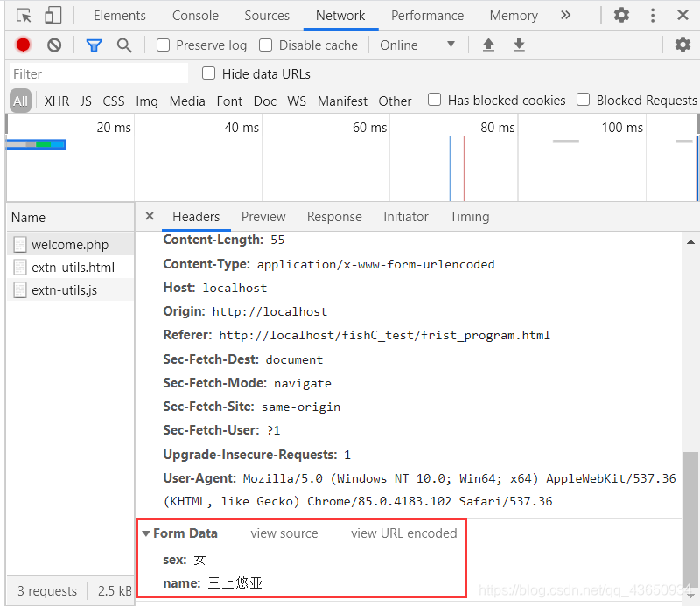Click the red load event timeline marker
This screenshot has height=606, width=700.
coord(465,168)
